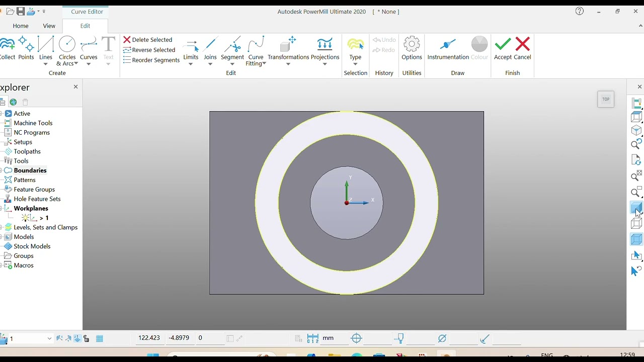Expand the Joins dropdown arrow
This screenshot has height=362, width=644.
tap(210, 64)
